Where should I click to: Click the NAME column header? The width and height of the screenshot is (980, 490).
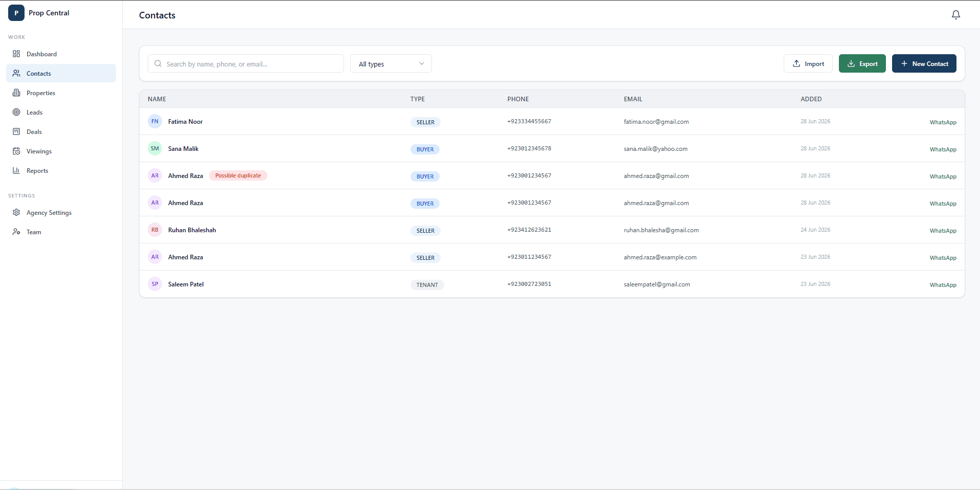click(157, 99)
